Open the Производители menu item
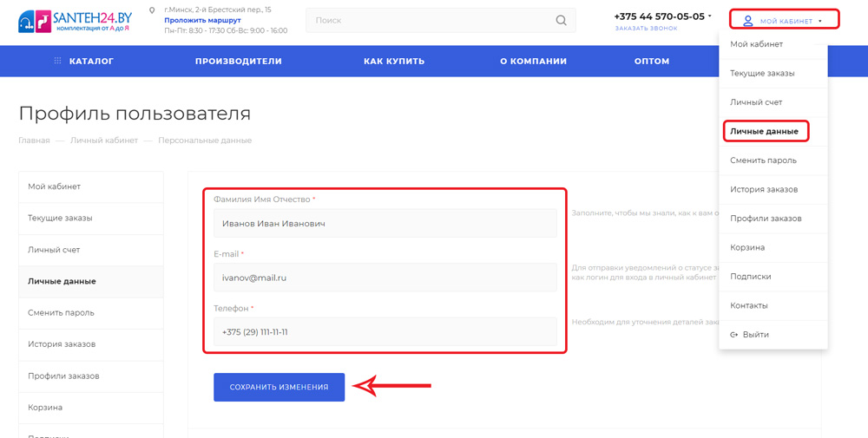868x438 pixels. [239, 61]
